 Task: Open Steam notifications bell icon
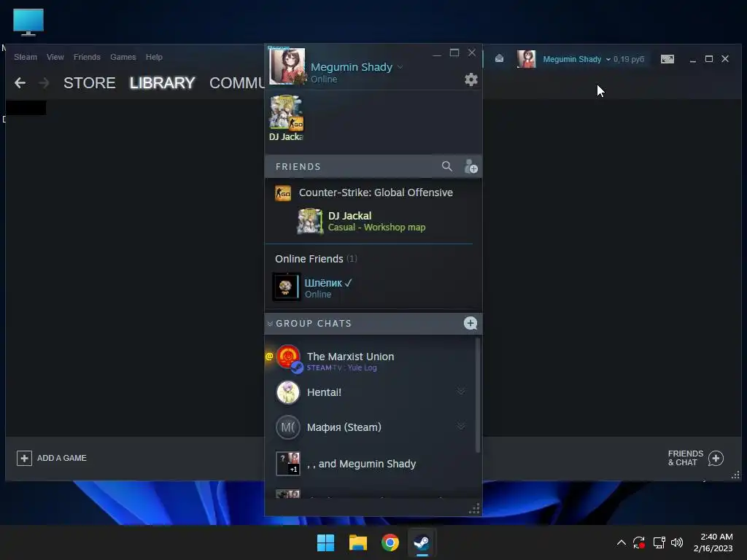tap(499, 58)
